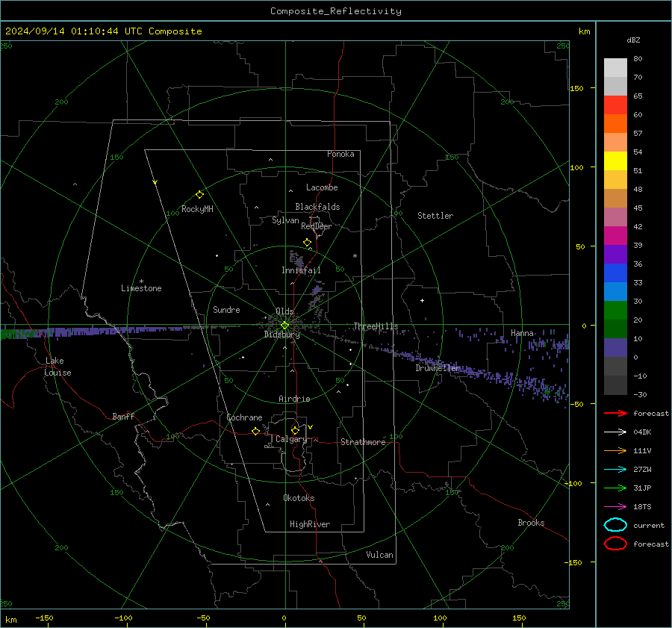Image resolution: width=672 pixels, height=628 pixels.
Task: Click the yellow diamond marker below Cochrane
Action: coord(255,431)
